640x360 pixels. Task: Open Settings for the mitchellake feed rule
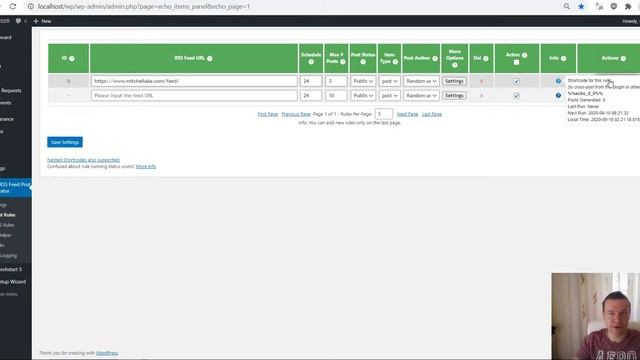[x=454, y=81]
